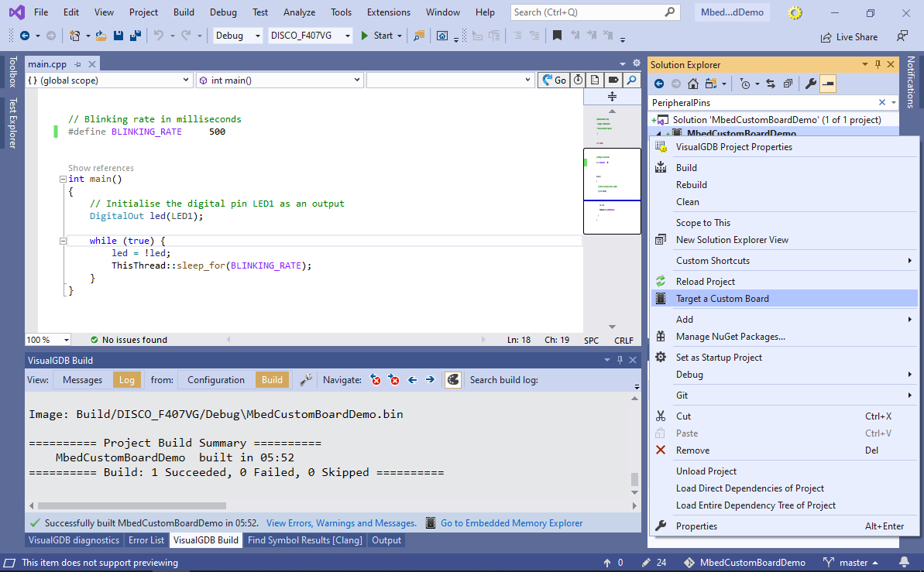Image resolution: width=924 pixels, height=572 pixels.
Task: Toggle the palette icon in build toolbar
Action: 452,380
